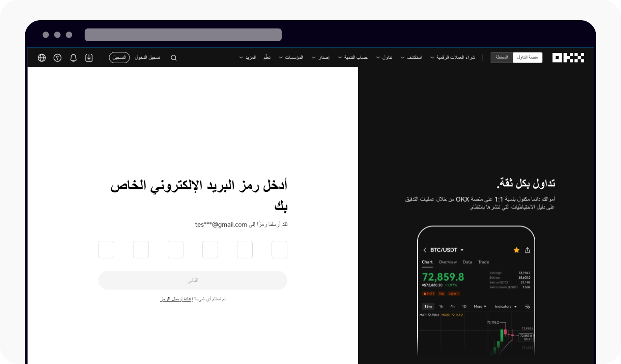The image size is (621, 364).
Task: Click the back arrow beside BTC/USDT
Action: [x=425, y=250]
